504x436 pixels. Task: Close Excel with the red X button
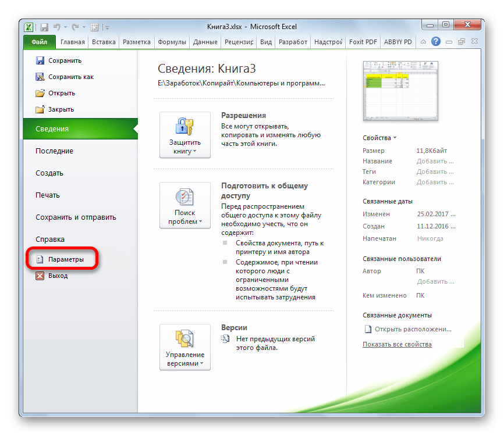467,25
